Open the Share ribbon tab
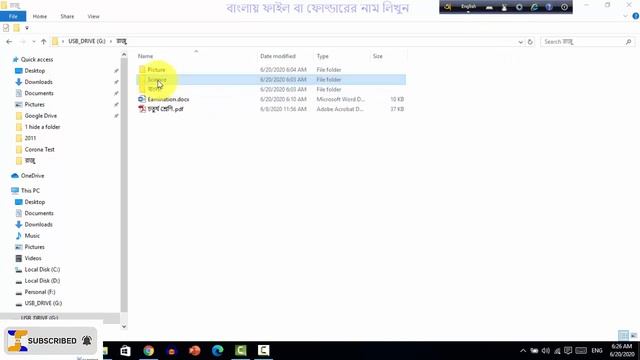Screen dimensions: 640x360 (x=67, y=16)
